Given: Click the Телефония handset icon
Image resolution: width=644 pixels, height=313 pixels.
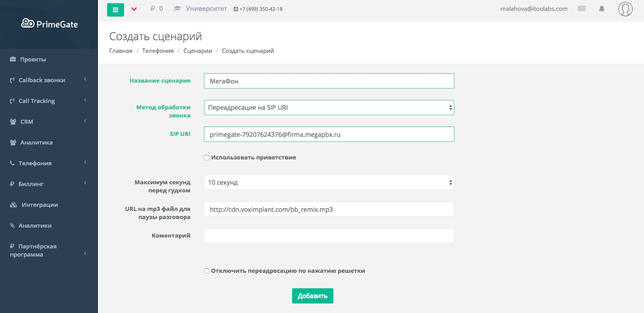Looking at the screenshot, I should point(12,163).
